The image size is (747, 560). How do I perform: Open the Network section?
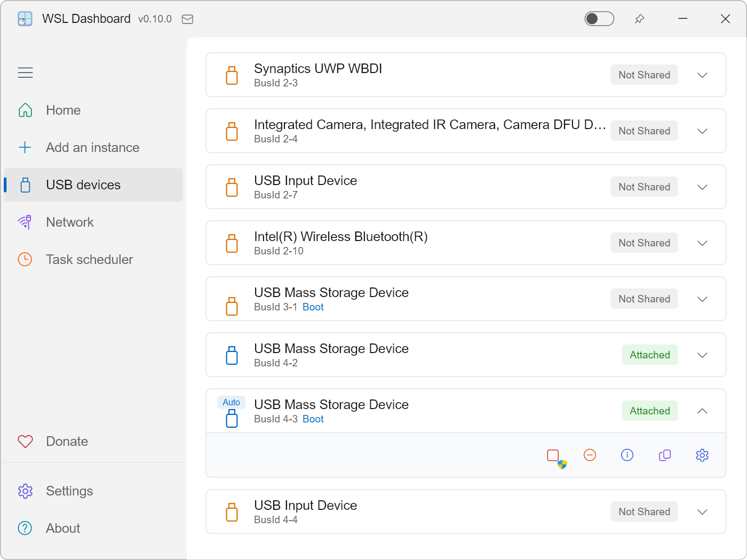tap(93, 222)
